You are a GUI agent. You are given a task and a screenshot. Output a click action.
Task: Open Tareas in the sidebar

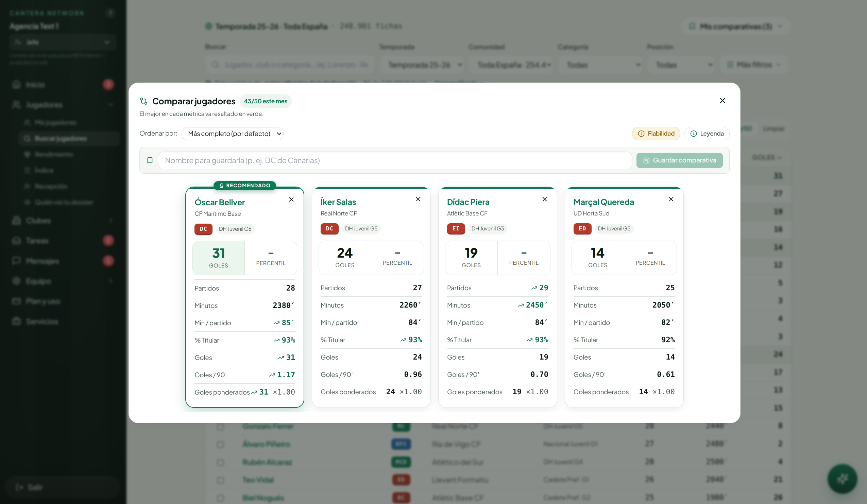(x=63, y=241)
